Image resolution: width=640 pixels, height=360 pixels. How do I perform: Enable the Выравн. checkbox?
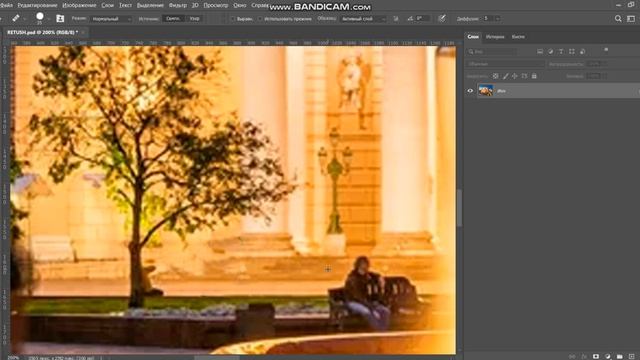[x=233, y=19]
